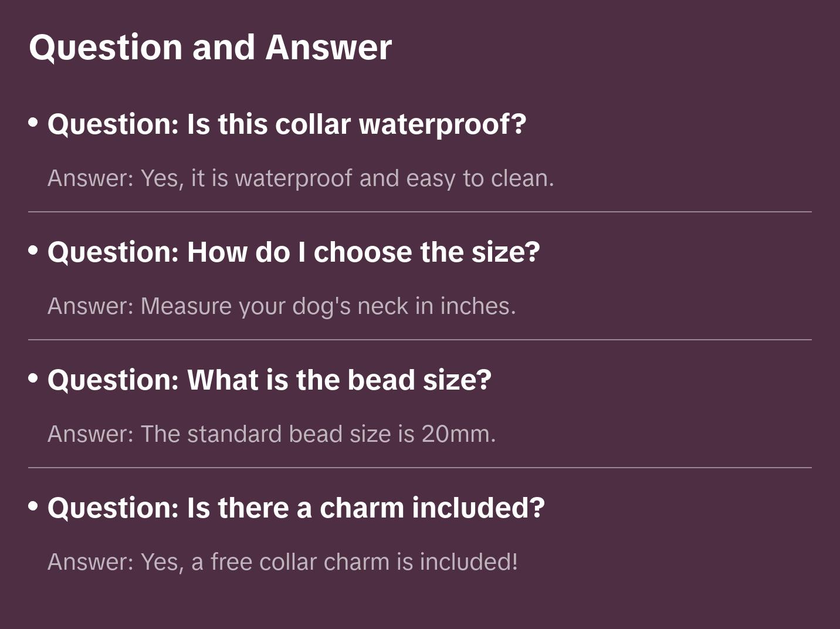This screenshot has width=840, height=629.
Task: Click the bullet beside the charm question
Action: click(33, 506)
